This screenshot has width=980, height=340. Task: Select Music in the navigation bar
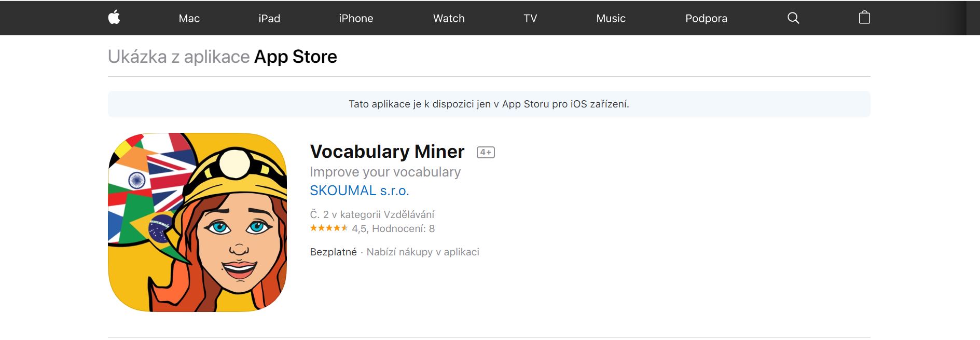click(x=611, y=18)
